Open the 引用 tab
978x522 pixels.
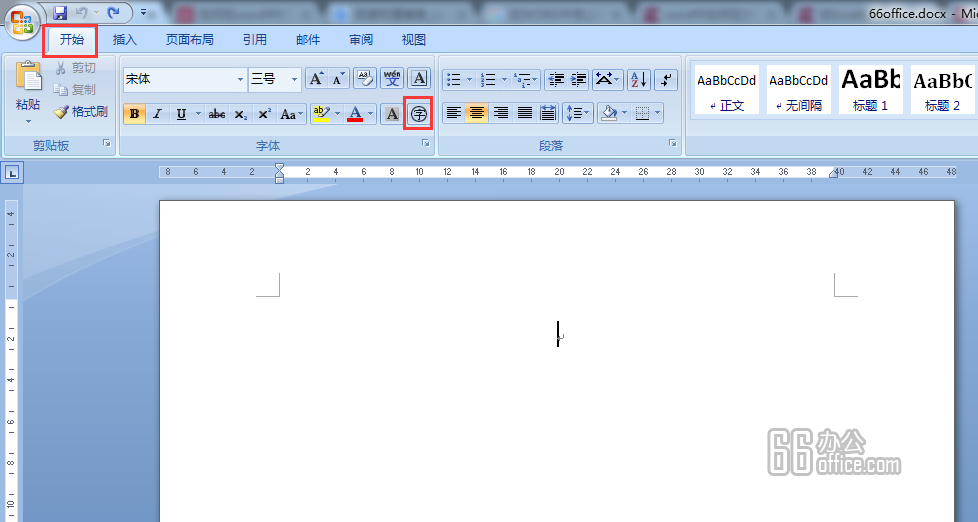coord(254,39)
